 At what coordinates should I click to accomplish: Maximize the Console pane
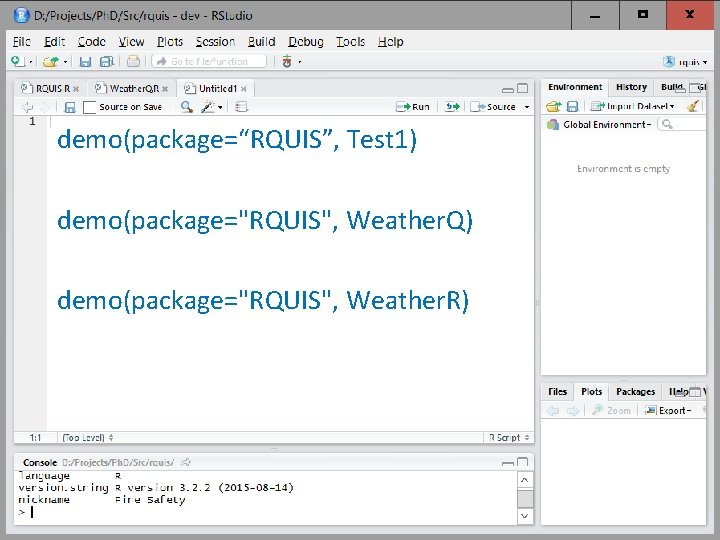[523, 462]
